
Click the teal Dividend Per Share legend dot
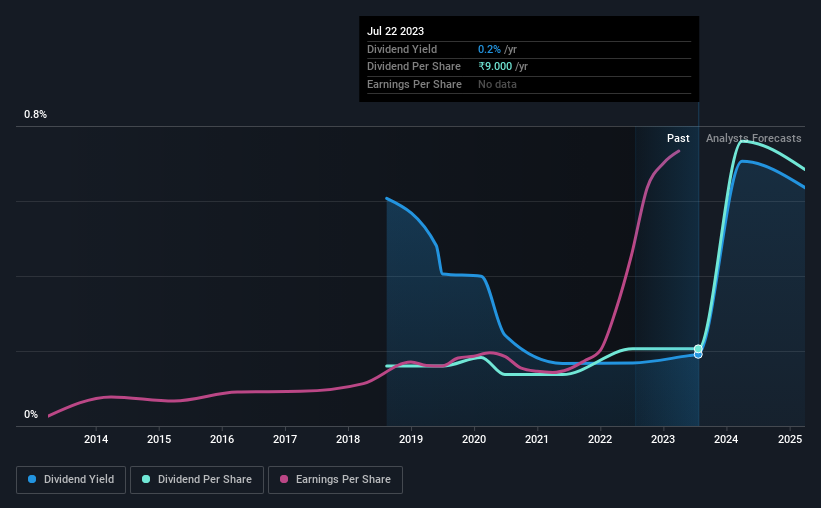(146, 479)
